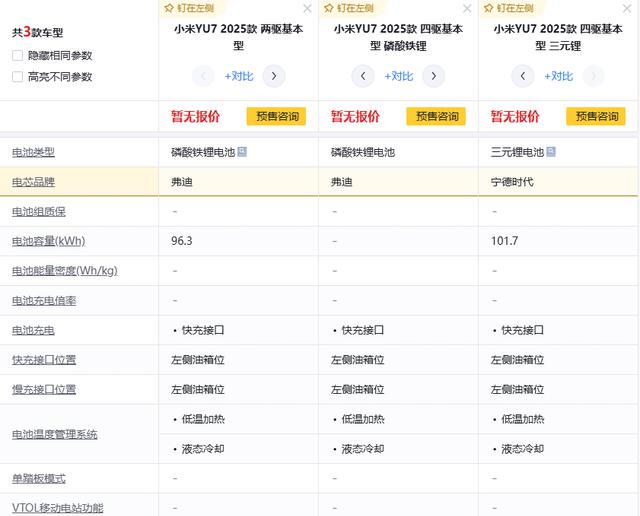Click 快充接口 in the 三元锂 column
The image size is (640, 516).
click(522, 330)
